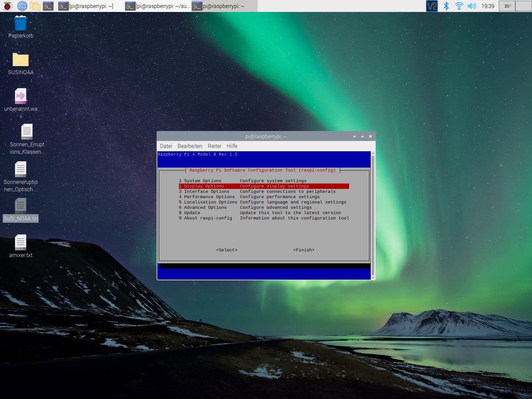
Task: Open the volume control speaker icon
Action: click(471, 6)
